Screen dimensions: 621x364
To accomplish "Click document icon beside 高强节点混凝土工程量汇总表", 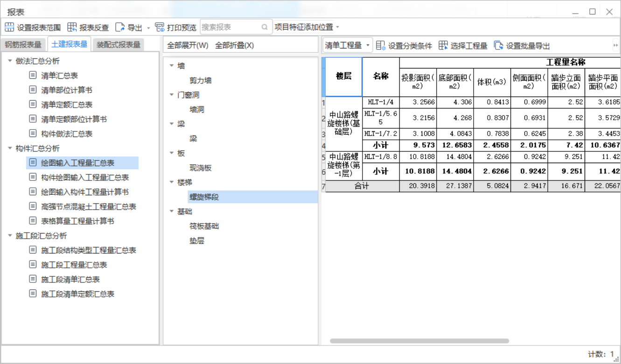I will (33, 206).
